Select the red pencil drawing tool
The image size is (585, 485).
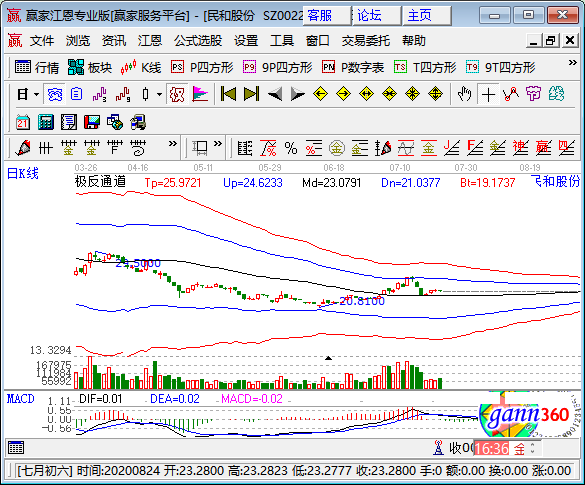23,148
